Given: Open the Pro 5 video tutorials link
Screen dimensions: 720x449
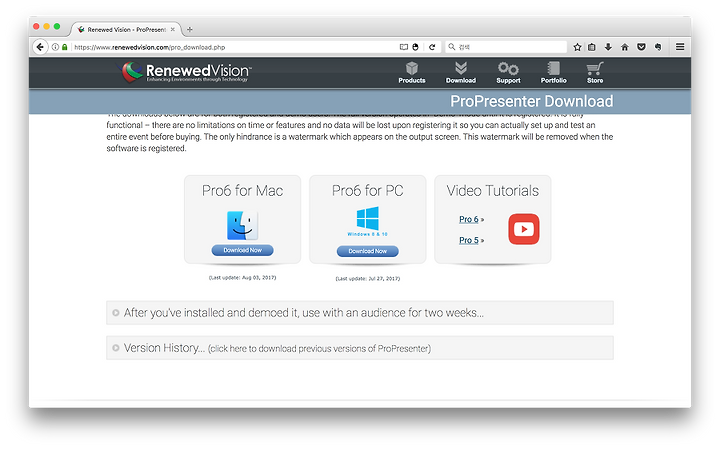Looking at the screenshot, I should (x=469, y=240).
